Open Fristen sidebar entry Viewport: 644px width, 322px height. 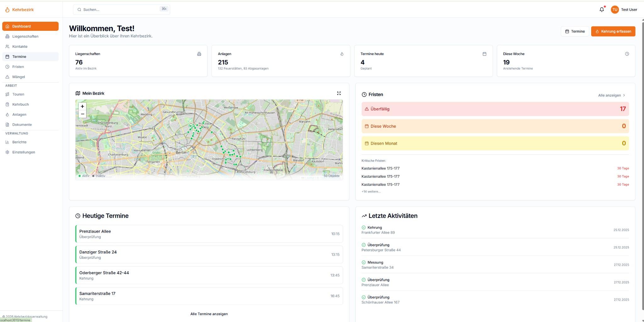pos(30,67)
